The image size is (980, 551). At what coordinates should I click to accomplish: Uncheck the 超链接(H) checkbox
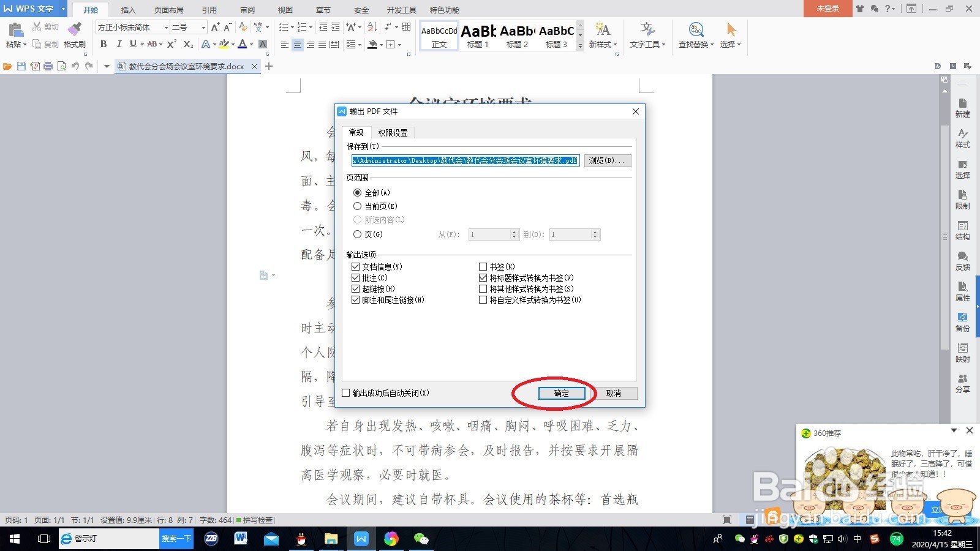355,288
